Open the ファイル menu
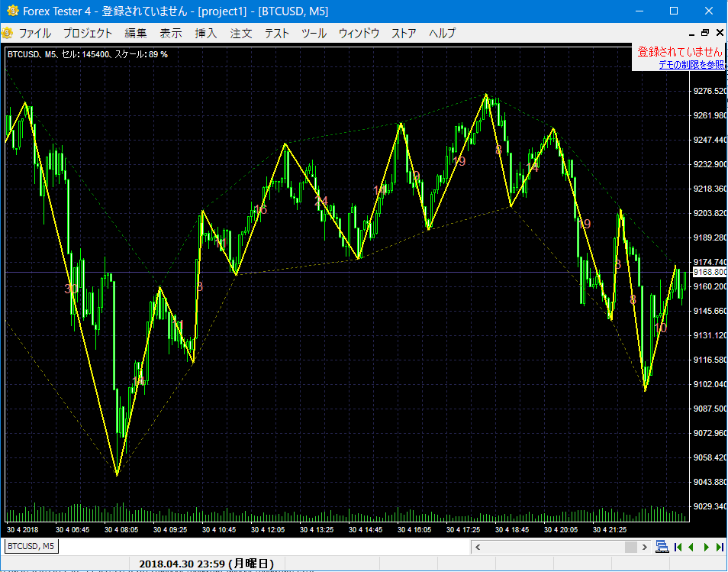Image resolution: width=728 pixels, height=572 pixels. (x=35, y=33)
